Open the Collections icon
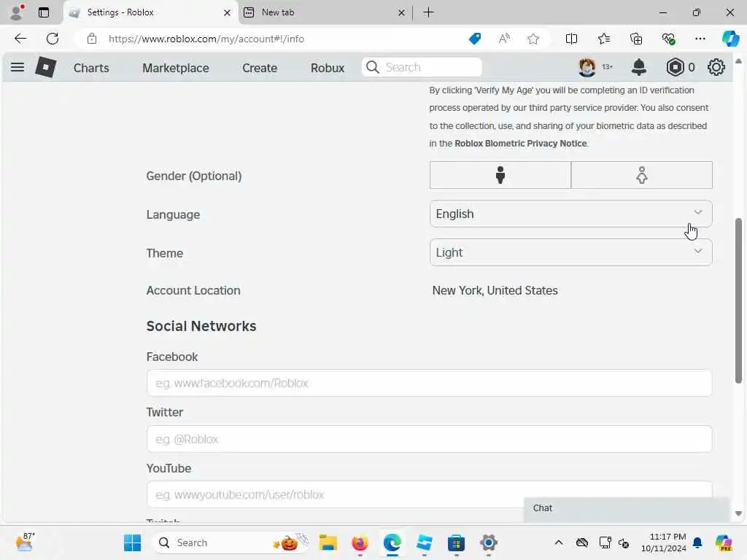The height and width of the screenshot is (560, 747). click(636, 39)
